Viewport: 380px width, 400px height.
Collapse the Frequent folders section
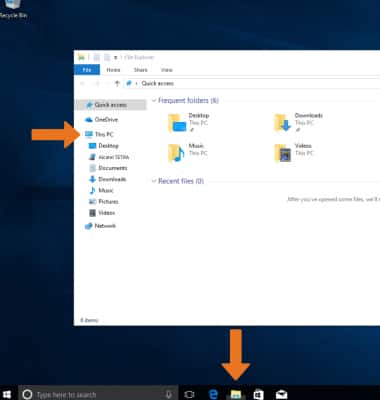click(x=154, y=100)
